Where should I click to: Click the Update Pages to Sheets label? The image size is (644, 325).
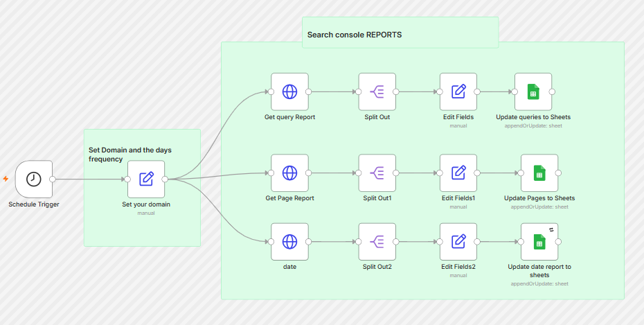tap(539, 198)
